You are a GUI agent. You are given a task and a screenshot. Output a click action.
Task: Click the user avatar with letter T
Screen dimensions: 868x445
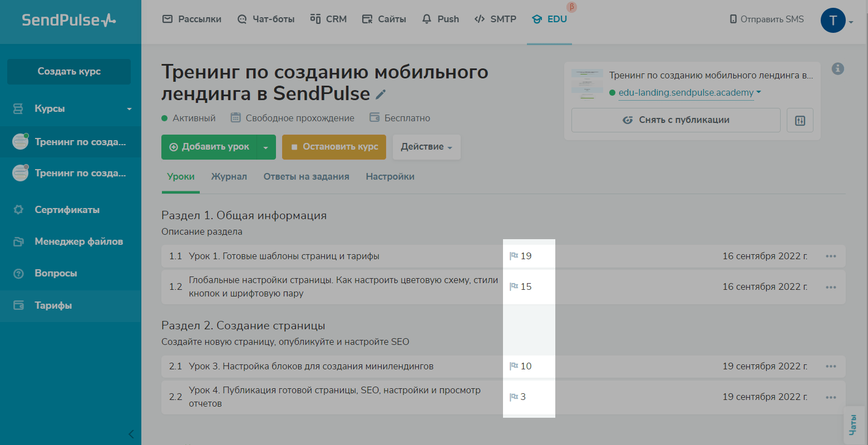832,21
